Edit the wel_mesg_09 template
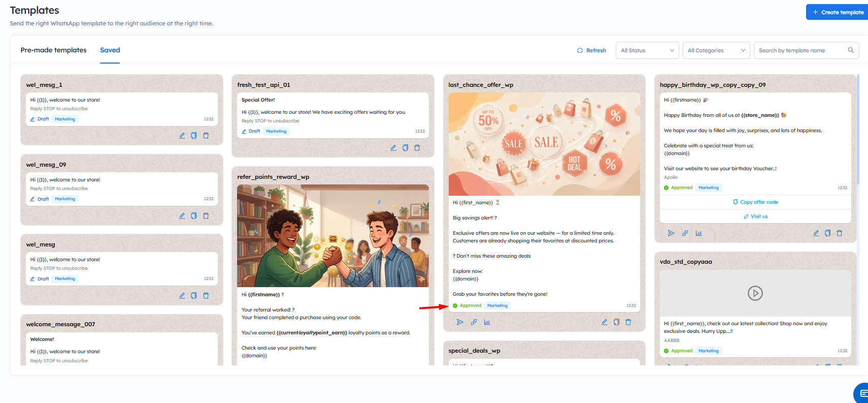 point(182,216)
